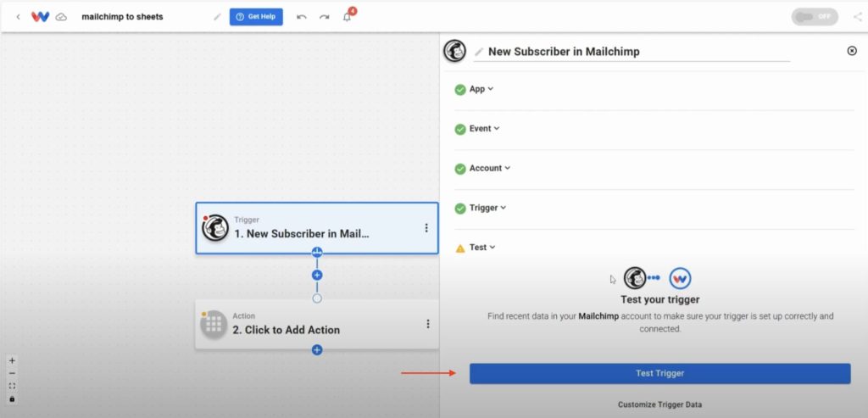Add step with plus between nodes

pos(317,276)
